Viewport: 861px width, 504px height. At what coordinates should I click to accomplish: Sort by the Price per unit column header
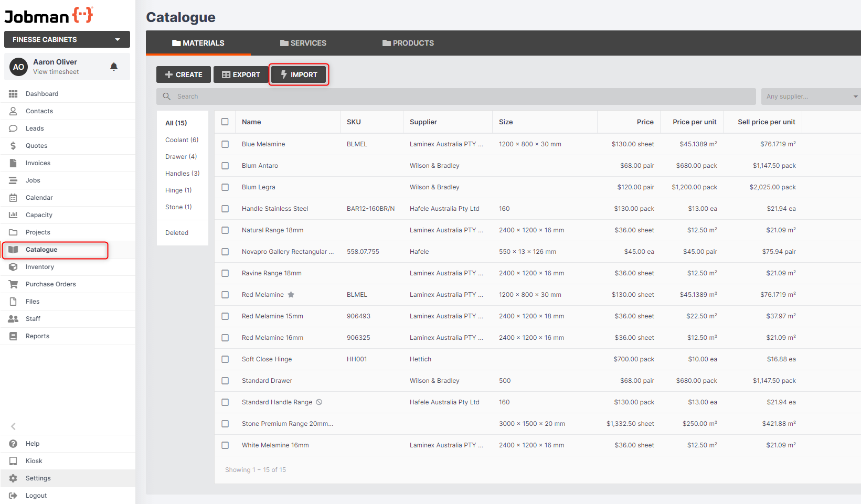coord(695,122)
